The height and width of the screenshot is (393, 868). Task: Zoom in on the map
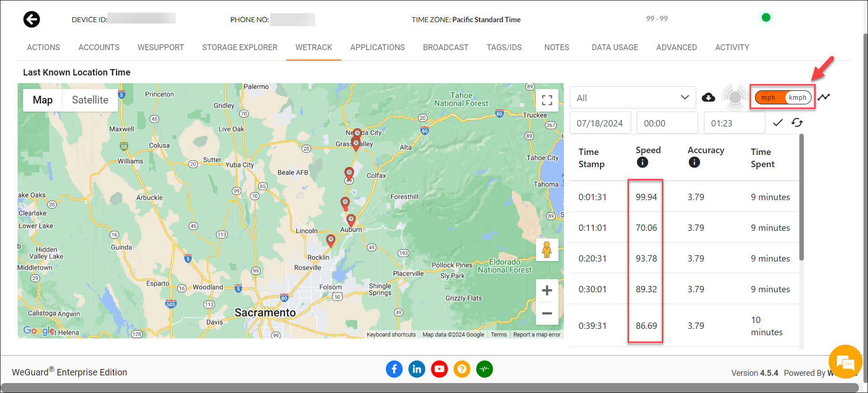pos(547,290)
